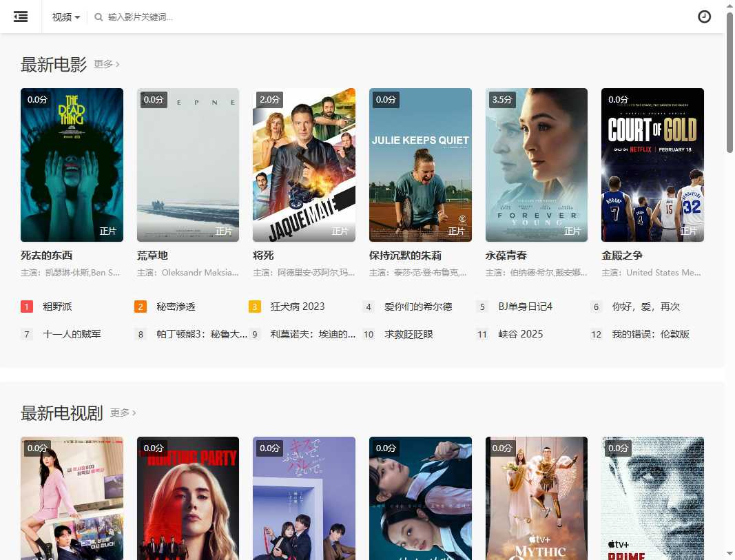This screenshot has height=560, width=735.
Task: Select ranked item 2 秘密渗透
Action: 176,307
